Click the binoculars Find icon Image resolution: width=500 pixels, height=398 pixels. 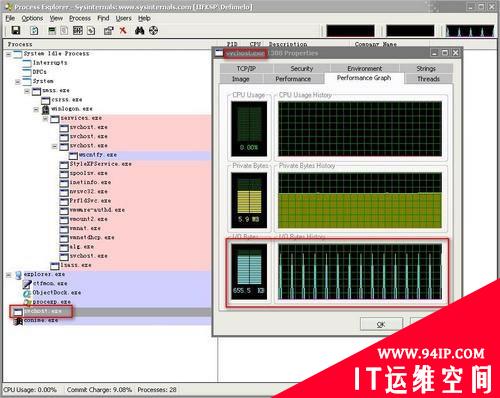click(x=139, y=31)
